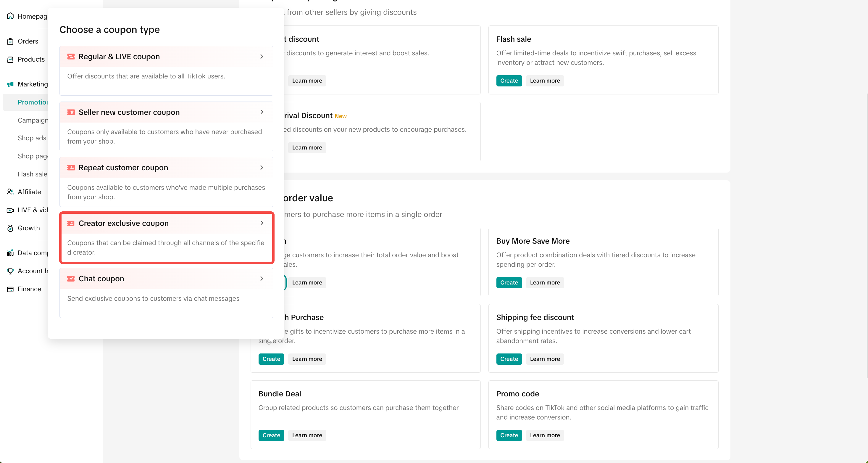Click the Finance card icon
The image size is (868, 463).
10,289
